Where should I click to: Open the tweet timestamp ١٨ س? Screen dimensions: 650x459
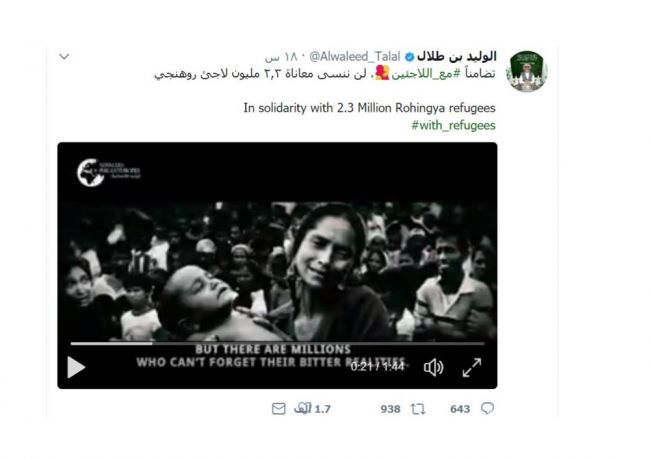[x=281, y=57]
